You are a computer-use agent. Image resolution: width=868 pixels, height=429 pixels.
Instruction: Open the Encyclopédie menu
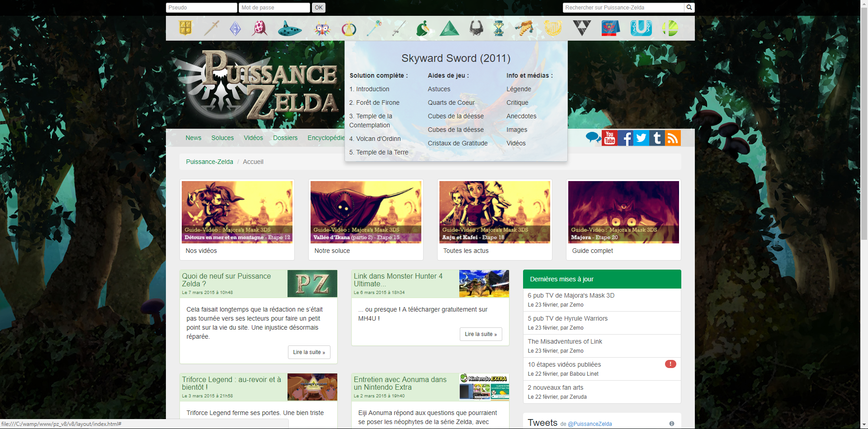326,138
